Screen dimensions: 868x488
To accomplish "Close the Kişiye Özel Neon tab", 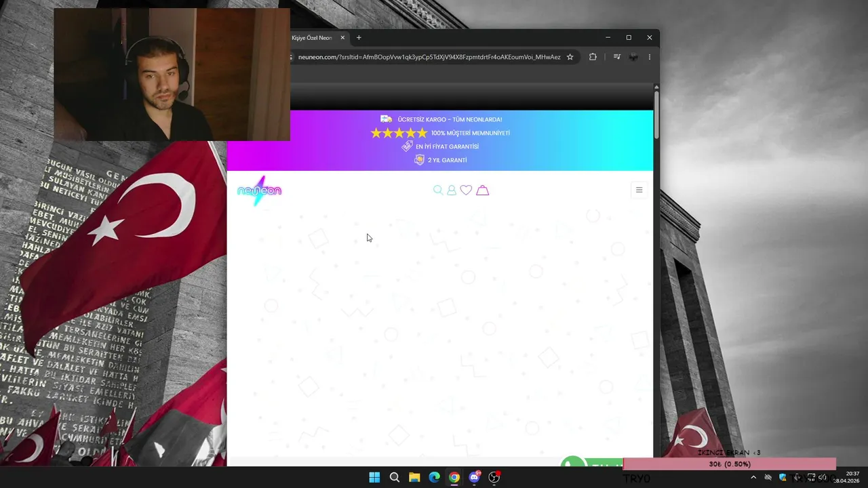I will 342,38.
